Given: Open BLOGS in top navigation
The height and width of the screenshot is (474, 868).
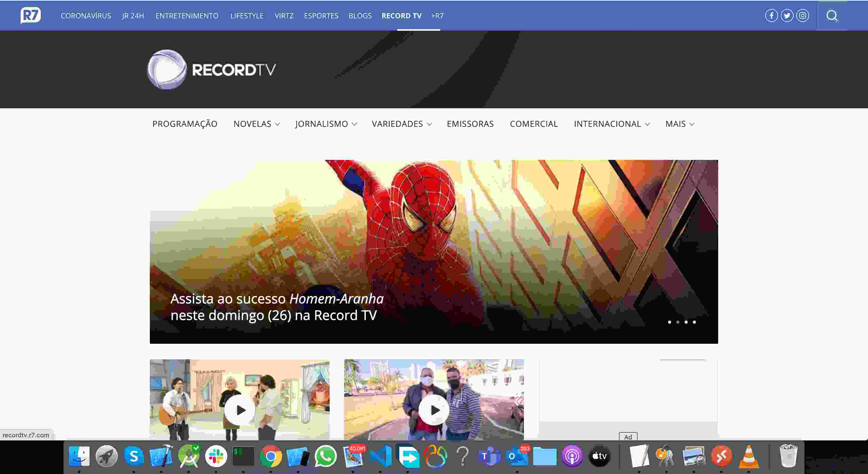Looking at the screenshot, I should (360, 16).
